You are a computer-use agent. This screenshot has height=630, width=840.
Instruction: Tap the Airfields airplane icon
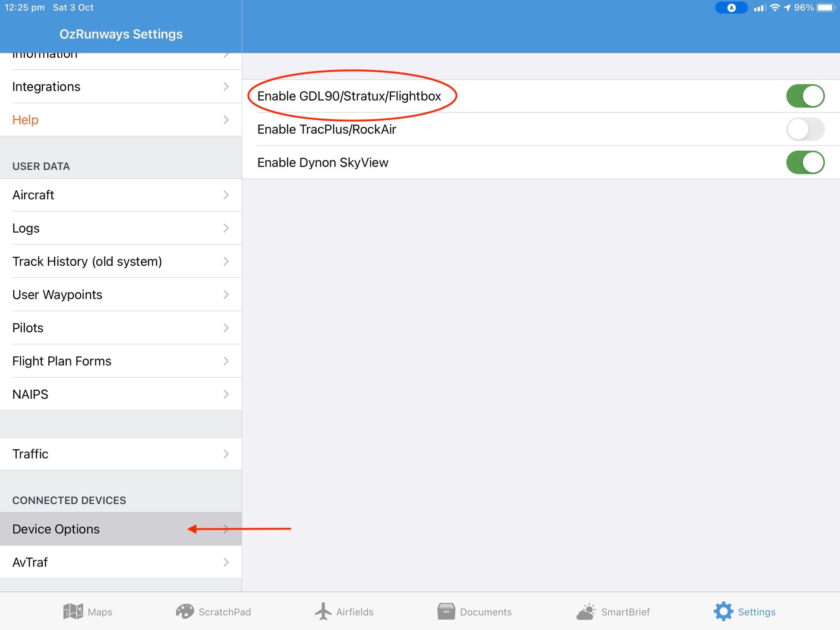(323, 611)
